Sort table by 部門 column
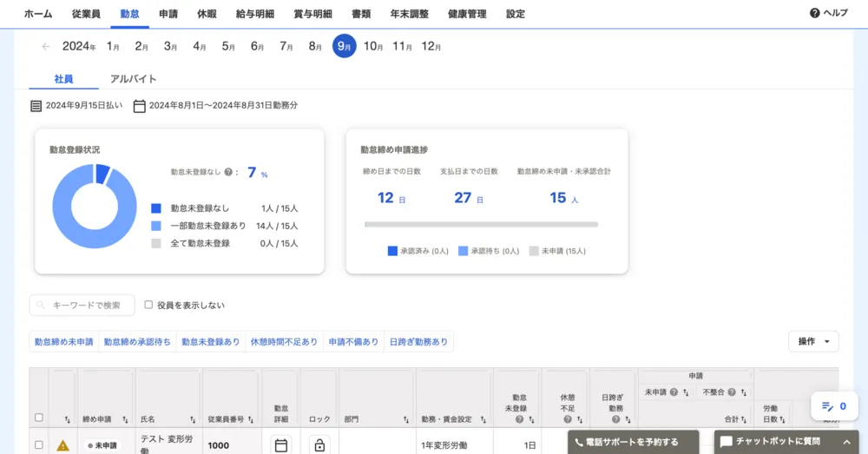The image size is (868, 454). pos(405,419)
